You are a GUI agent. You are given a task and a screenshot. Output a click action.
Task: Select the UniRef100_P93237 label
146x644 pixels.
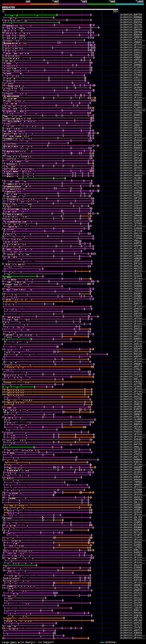point(131,186)
